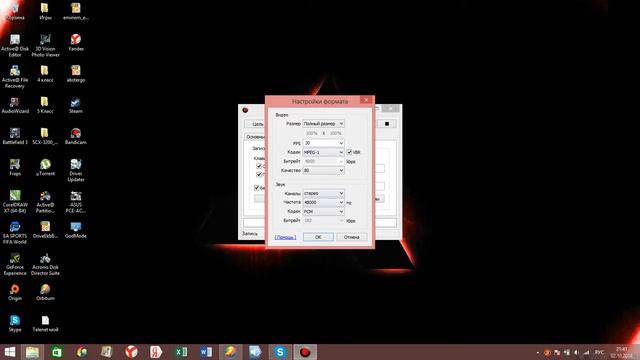Switch to Skype on the taskbar

280,352
